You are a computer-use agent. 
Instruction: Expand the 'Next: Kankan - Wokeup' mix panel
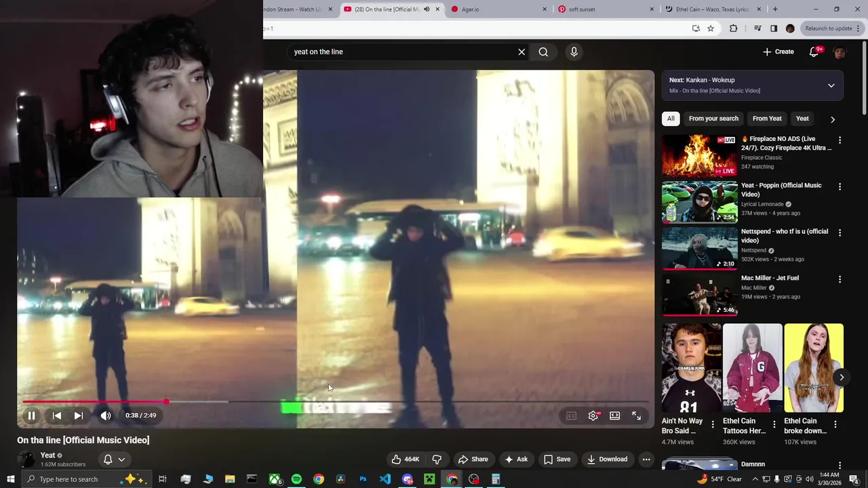(831, 85)
